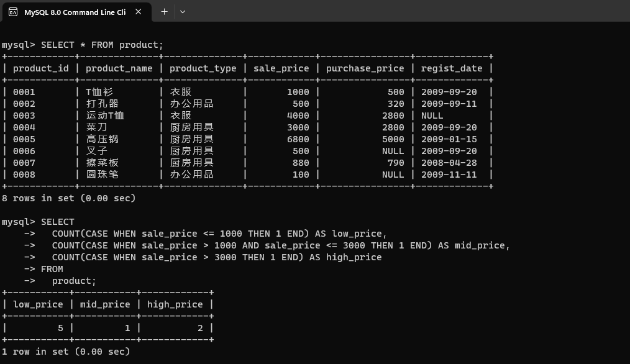
Task: Expand the new tab profile dropdown chevron
Action: click(182, 12)
